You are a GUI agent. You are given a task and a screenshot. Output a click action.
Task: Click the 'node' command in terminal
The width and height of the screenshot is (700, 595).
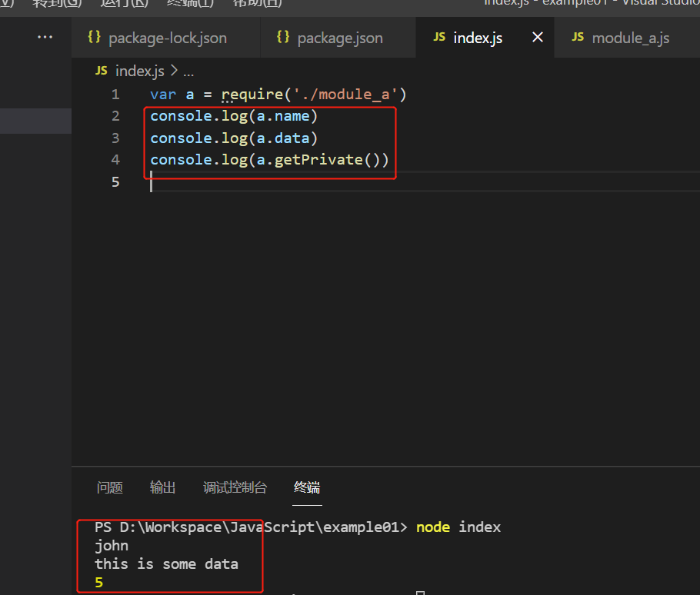point(433,527)
